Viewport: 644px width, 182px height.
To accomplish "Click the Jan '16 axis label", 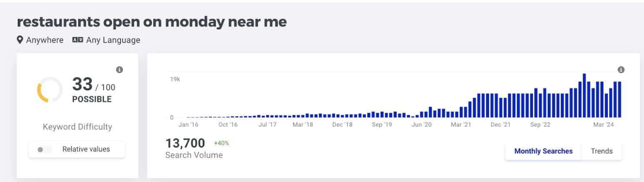I will point(189,125).
